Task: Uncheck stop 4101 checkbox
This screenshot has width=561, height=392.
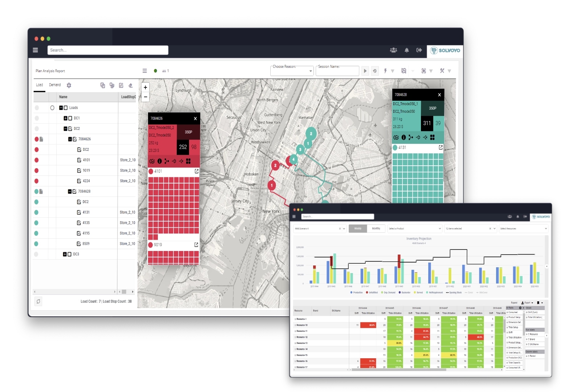Action: 79,160
